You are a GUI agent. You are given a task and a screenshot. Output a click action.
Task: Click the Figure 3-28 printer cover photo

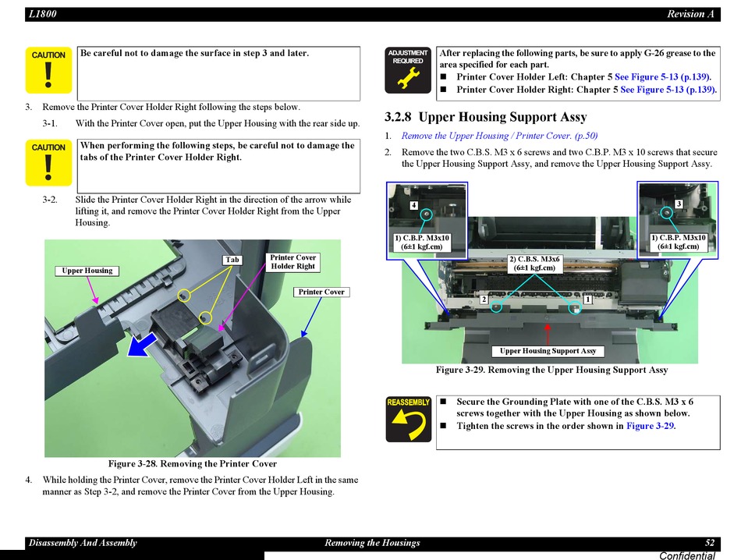point(193,349)
